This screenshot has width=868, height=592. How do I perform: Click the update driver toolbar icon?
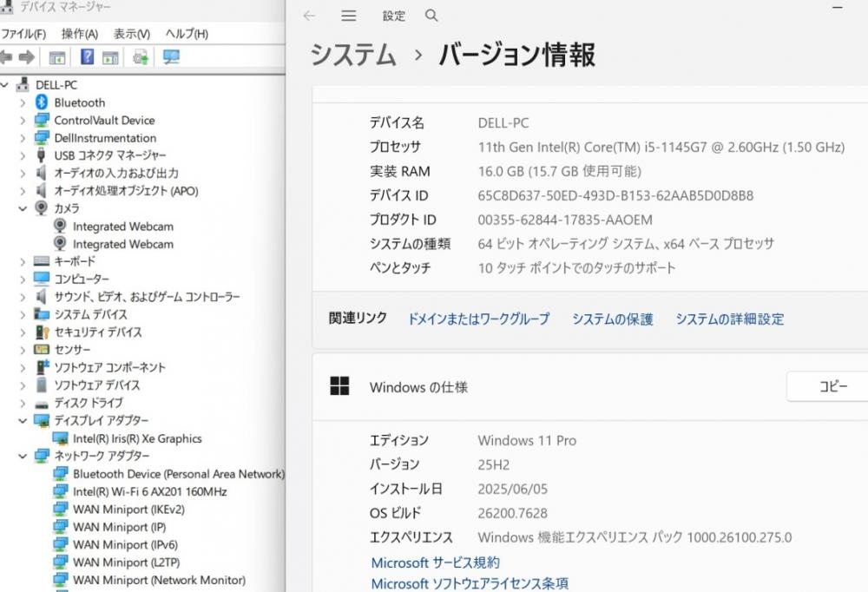tap(140, 57)
